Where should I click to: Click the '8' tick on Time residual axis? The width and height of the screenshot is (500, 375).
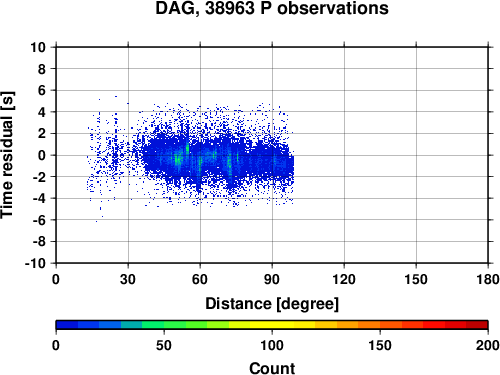click(42, 69)
